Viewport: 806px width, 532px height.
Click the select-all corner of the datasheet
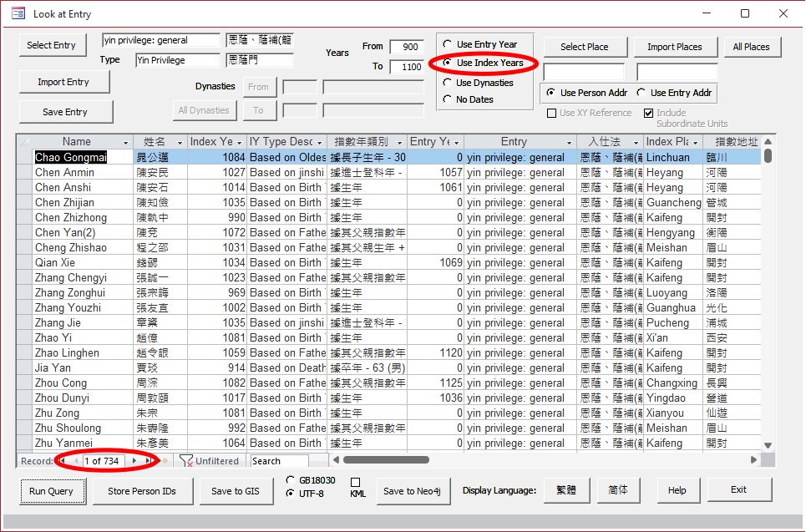(24, 142)
